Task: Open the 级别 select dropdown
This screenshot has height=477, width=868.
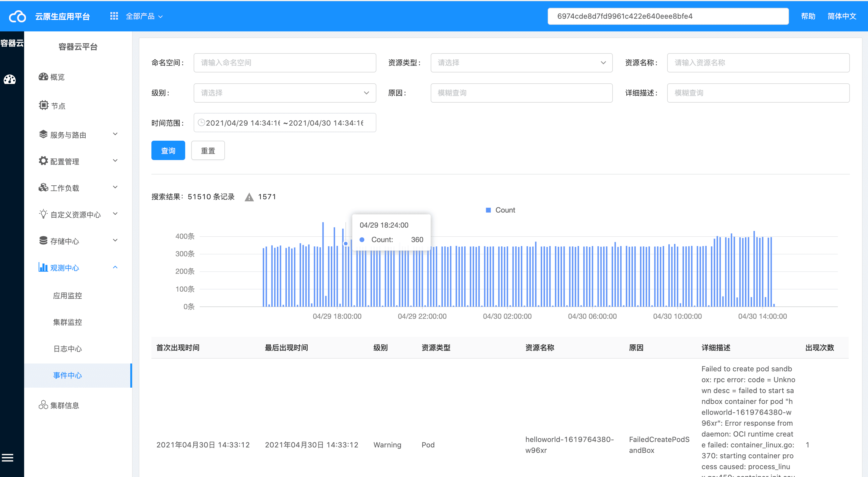Action: tap(285, 93)
